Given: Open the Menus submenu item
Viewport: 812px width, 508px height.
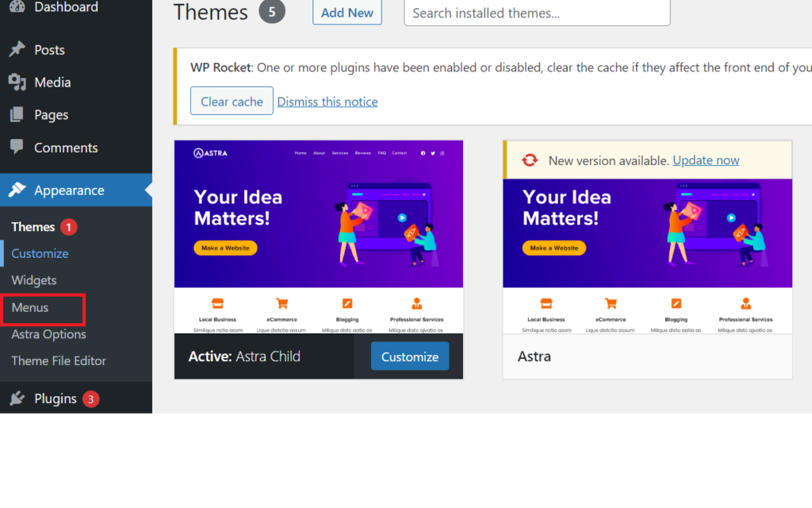Looking at the screenshot, I should pos(30,307).
